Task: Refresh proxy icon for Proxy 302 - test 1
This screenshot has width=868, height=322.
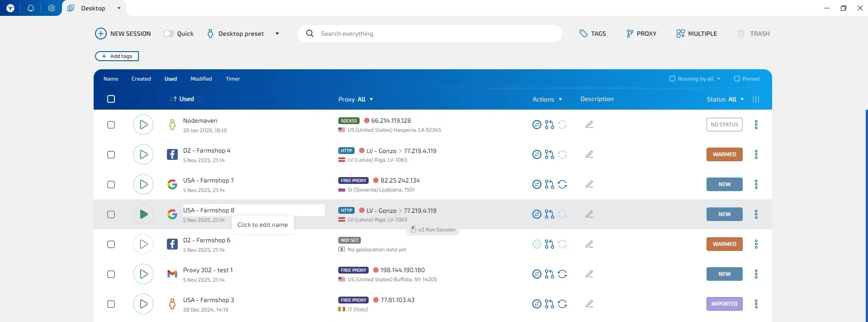Action: (562, 274)
